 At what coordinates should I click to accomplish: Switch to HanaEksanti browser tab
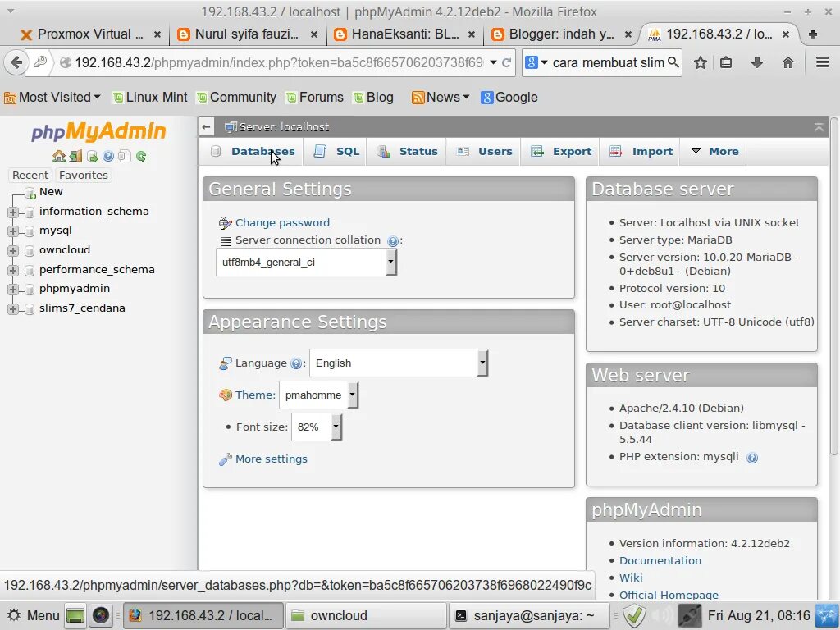coord(404,34)
